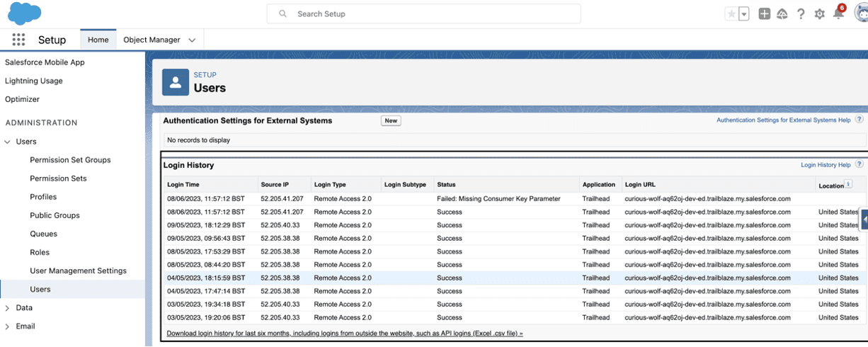Open the Setup gear menu

click(819, 14)
